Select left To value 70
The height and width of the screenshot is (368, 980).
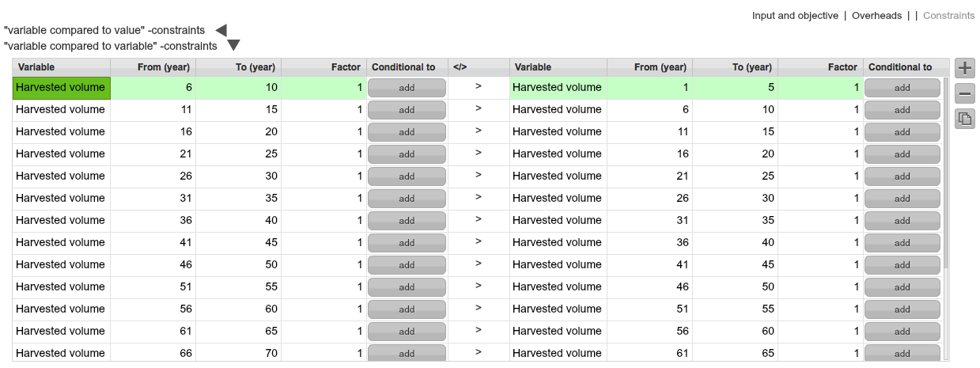tap(239, 354)
